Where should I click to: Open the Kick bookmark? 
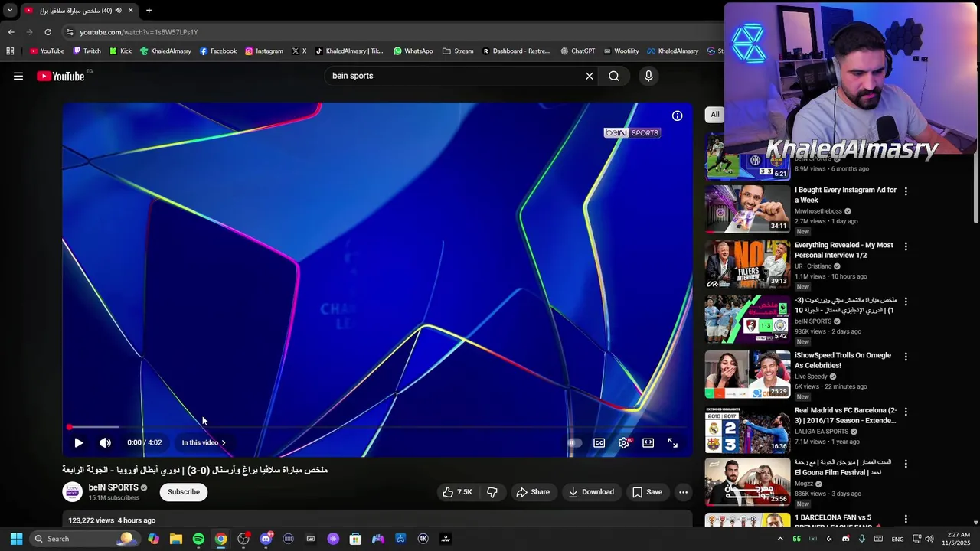click(x=120, y=51)
